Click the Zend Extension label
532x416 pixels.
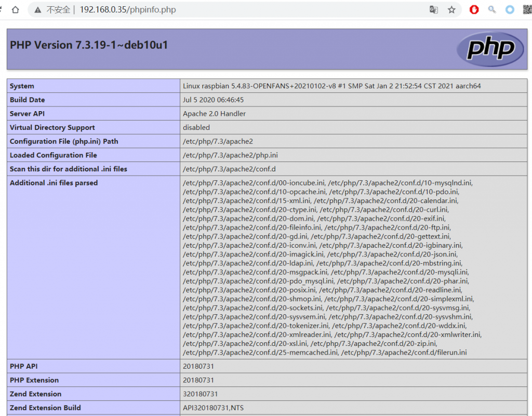click(36, 394)
